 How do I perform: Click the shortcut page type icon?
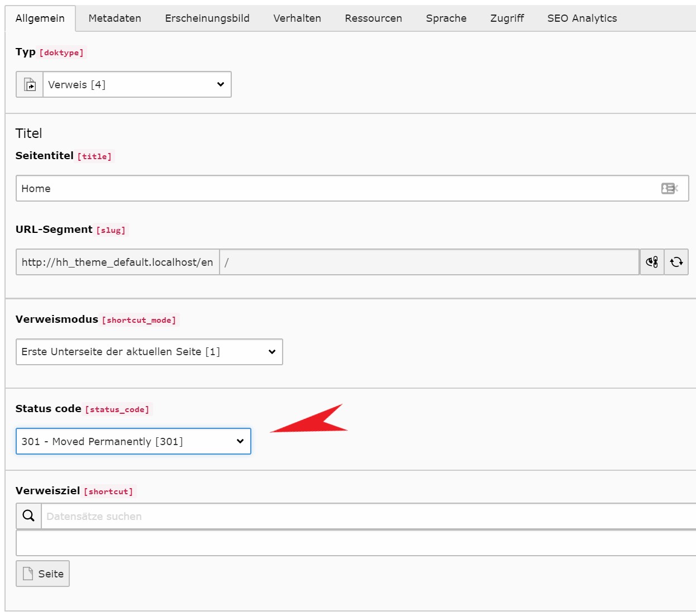click(30, 84)
